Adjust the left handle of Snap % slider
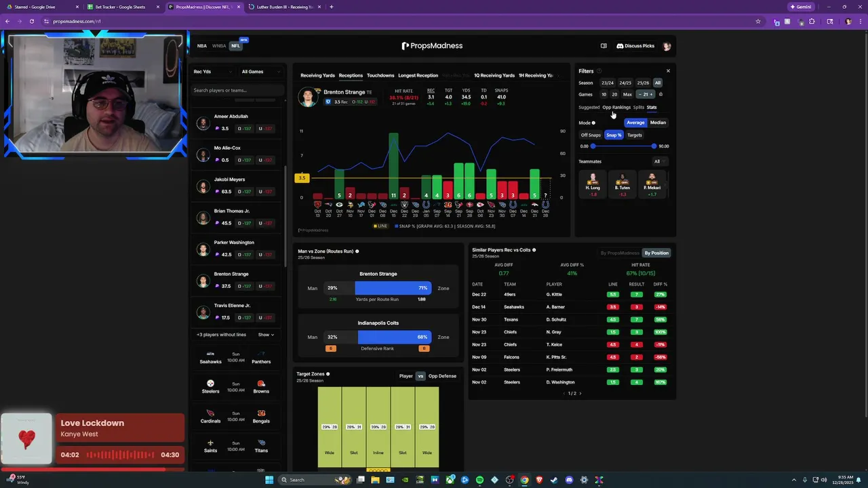Image resolution: width=868 pixels, height=488 pixels. click(593, 146)
